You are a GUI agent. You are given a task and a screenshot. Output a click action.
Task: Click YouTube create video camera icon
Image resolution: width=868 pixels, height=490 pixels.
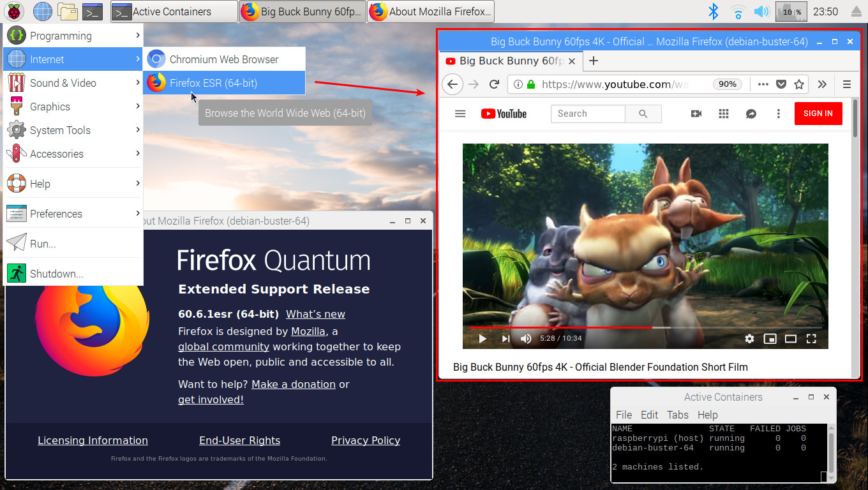point(696,114)
